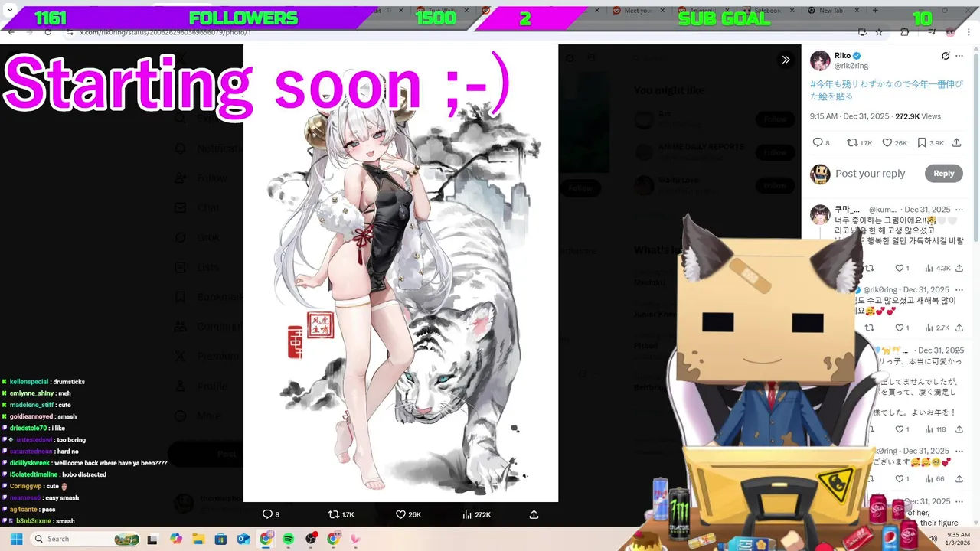
Task: Click the reply bubble with 8 under the image
Action: (270, 514)
